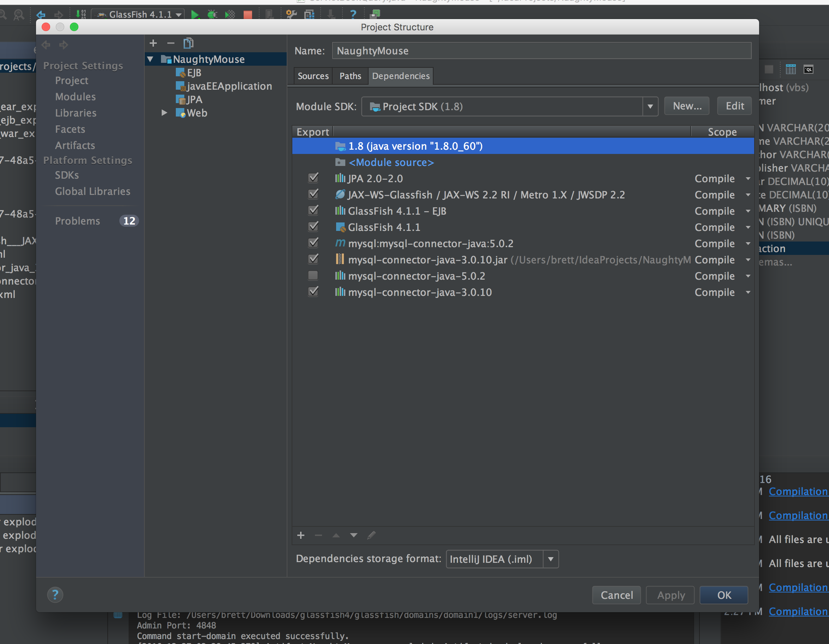The image size is (829, 644).
Task: Switch to the Paths tab
Action: tap(350, 76)
